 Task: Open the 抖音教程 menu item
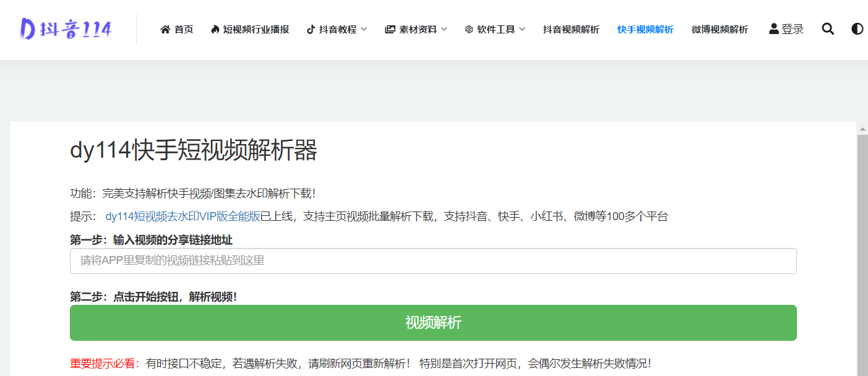click(x=332, y=29)
